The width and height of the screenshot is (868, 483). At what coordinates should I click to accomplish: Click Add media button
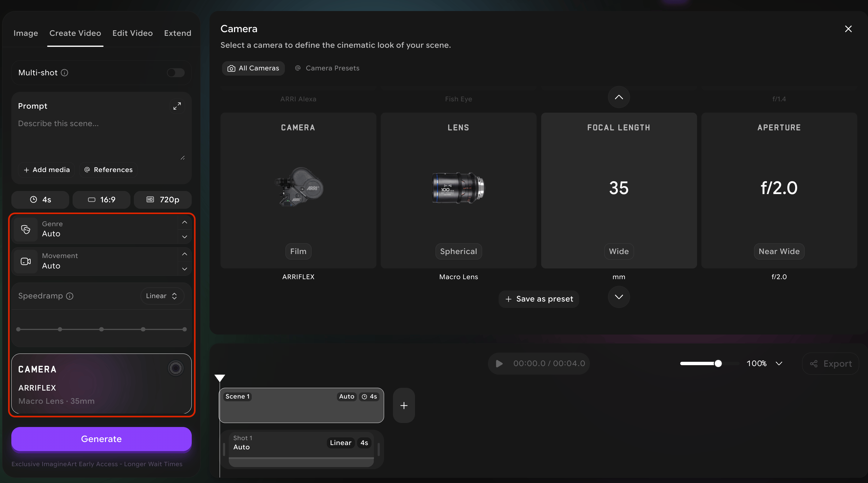[47, 170]
